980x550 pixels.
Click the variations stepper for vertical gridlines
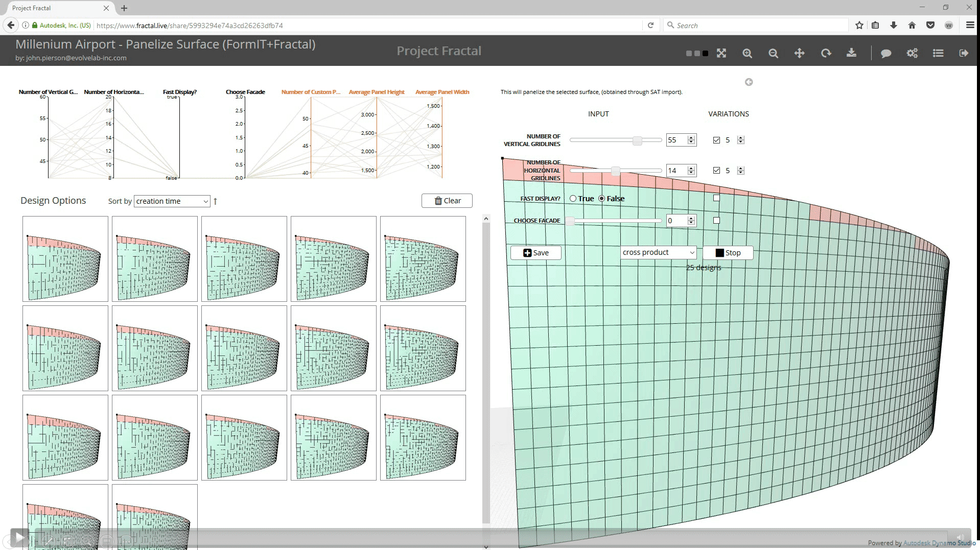[741, 140]
